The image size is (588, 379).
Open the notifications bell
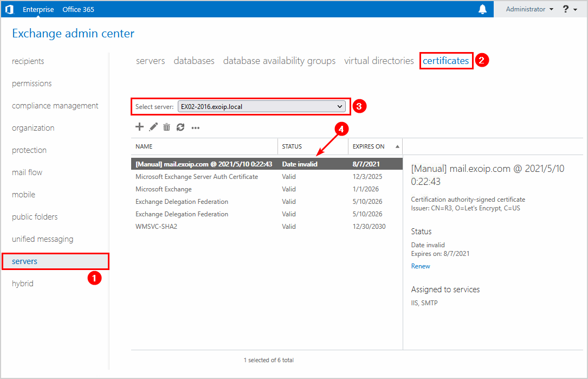[x=482, y=9]
